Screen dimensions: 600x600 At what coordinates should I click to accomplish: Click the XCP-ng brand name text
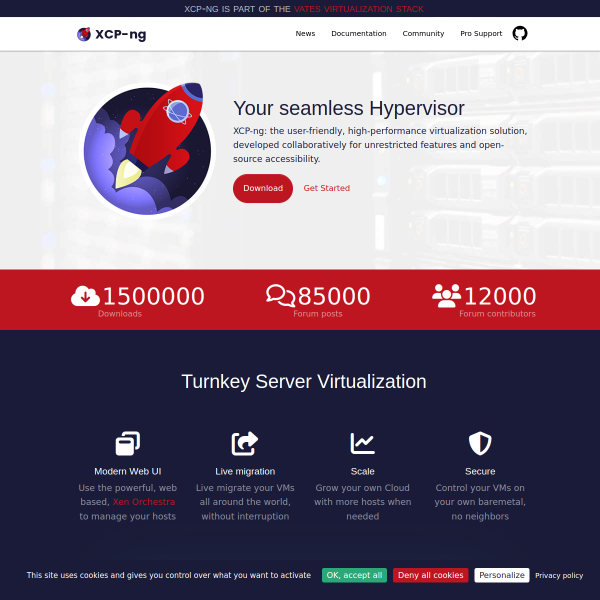[x=121, y=34]
